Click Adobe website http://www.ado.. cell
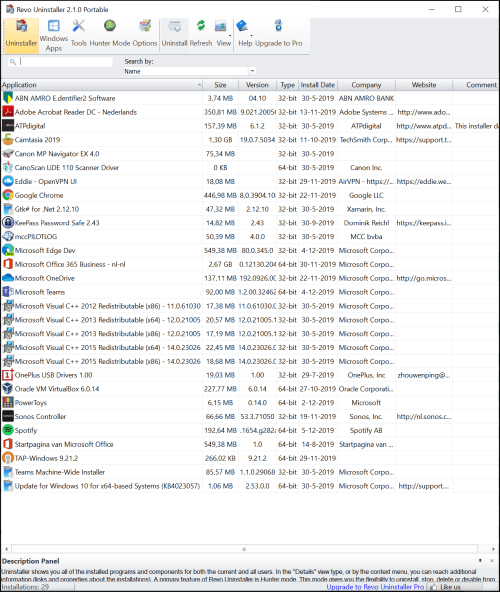 [x=424, y=112]
